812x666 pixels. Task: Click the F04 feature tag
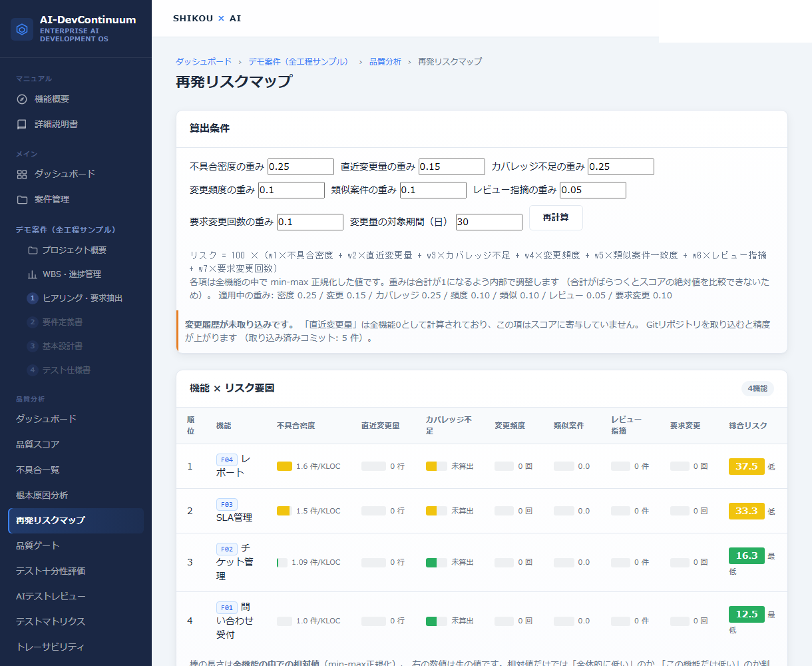tap(227, 460)
